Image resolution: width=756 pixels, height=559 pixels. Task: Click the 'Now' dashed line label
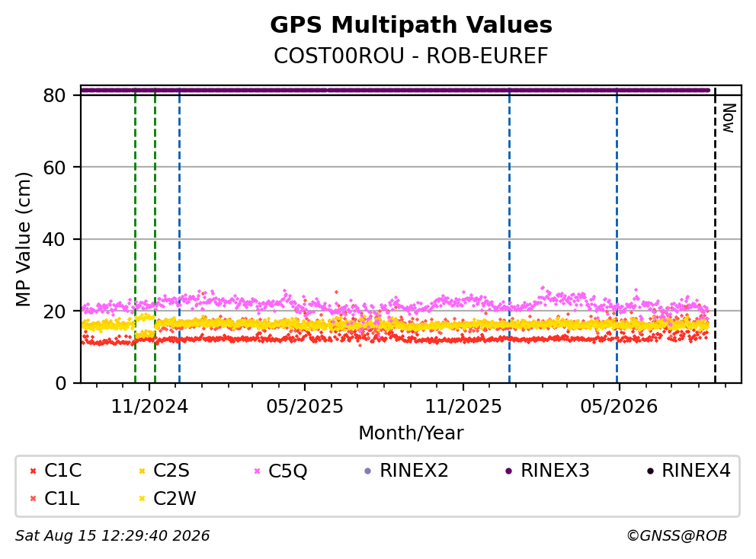point(729,118)
